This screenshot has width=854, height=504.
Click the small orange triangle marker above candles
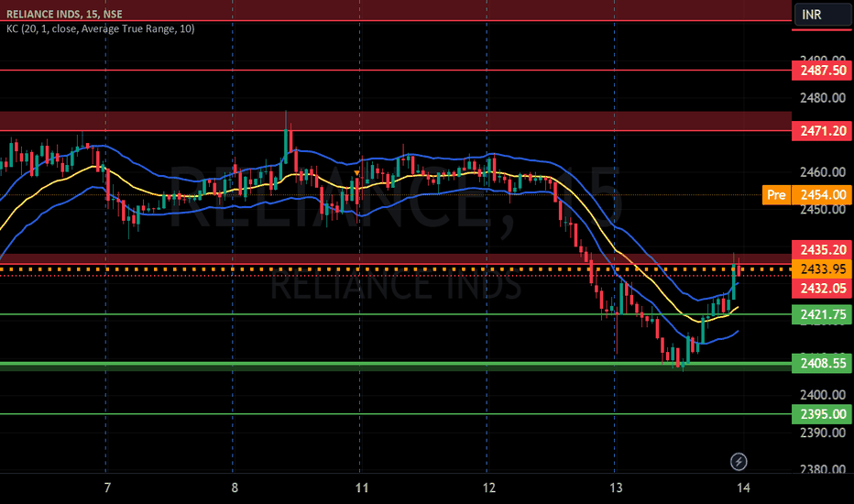click(x=356, y=173)
